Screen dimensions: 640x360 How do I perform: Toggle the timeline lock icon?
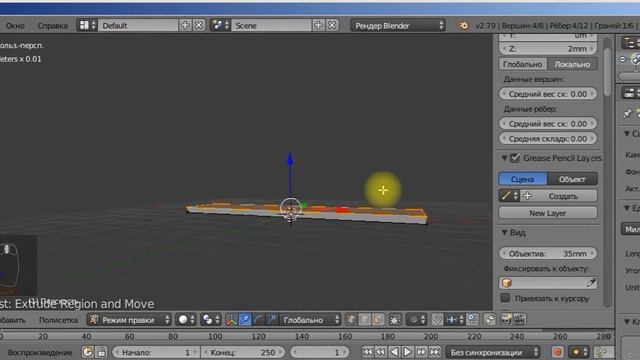(101, 352)
